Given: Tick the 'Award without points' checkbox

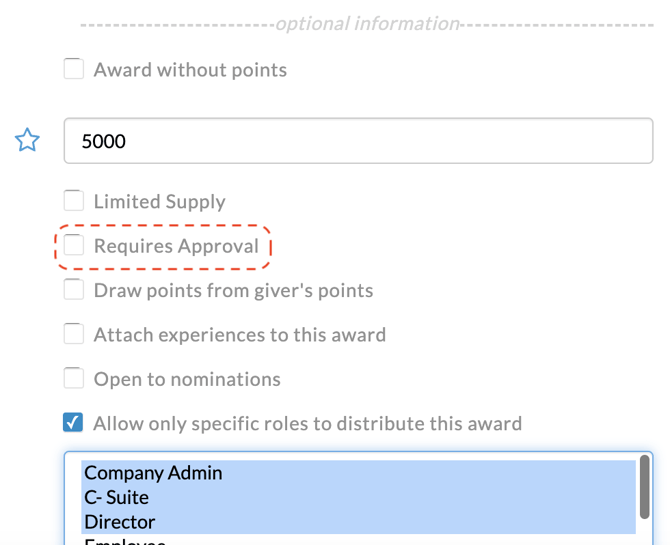Looking at the screenshot, I should pyautogui.click(x=74, y=69).
